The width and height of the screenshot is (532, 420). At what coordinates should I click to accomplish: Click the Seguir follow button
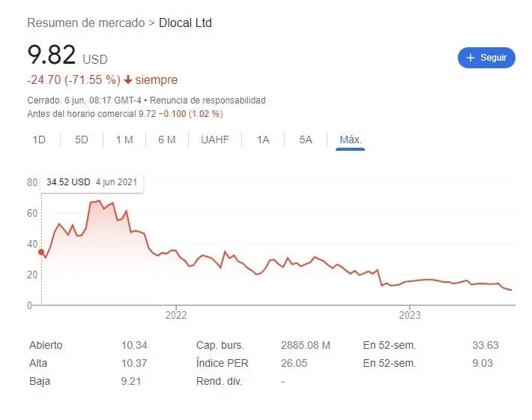click(x=486, y=58)
